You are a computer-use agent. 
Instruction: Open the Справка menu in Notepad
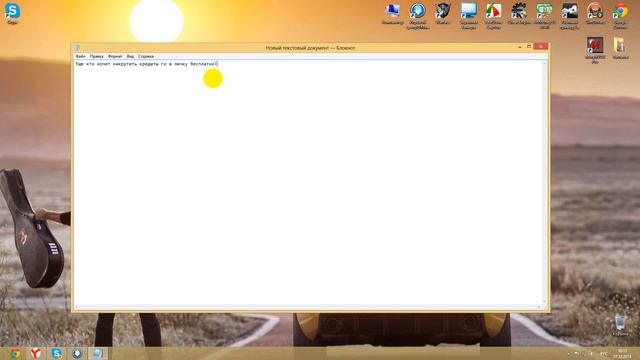[146, 56]
